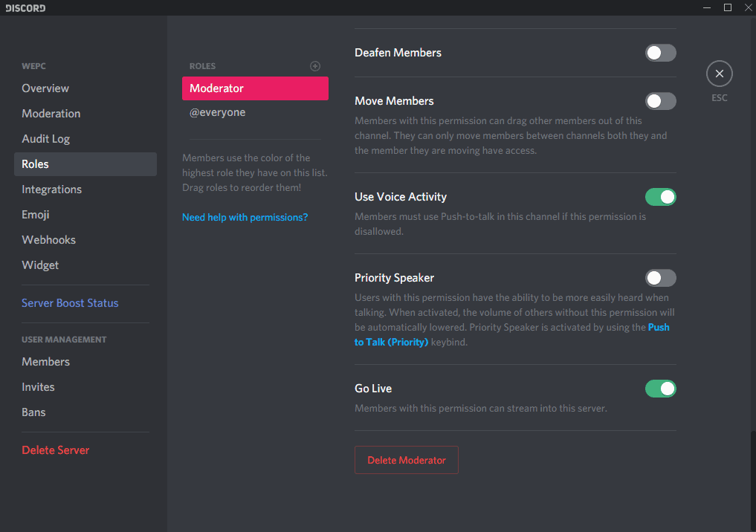
Task: View the server Bans list
Action: pyautogui.click(x=85, y=412)
